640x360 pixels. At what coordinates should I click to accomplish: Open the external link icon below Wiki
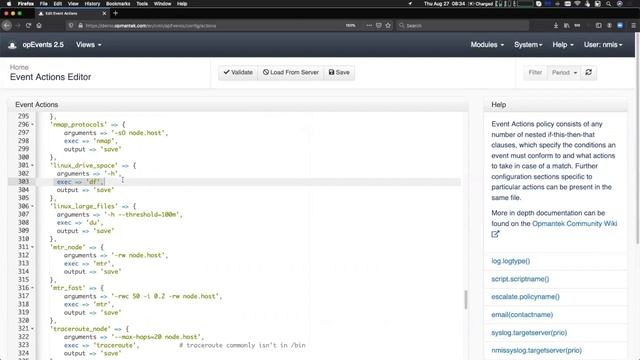pos(495,234)
